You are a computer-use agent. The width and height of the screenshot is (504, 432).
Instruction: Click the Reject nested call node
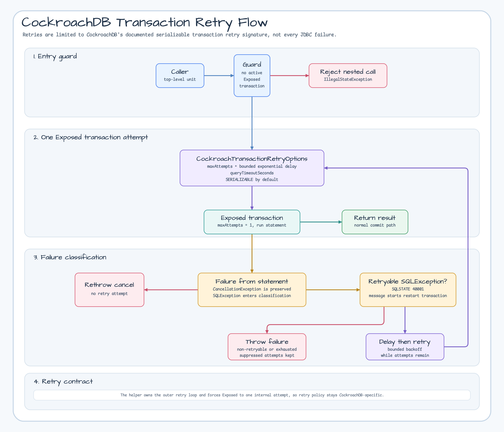point(348,76)
